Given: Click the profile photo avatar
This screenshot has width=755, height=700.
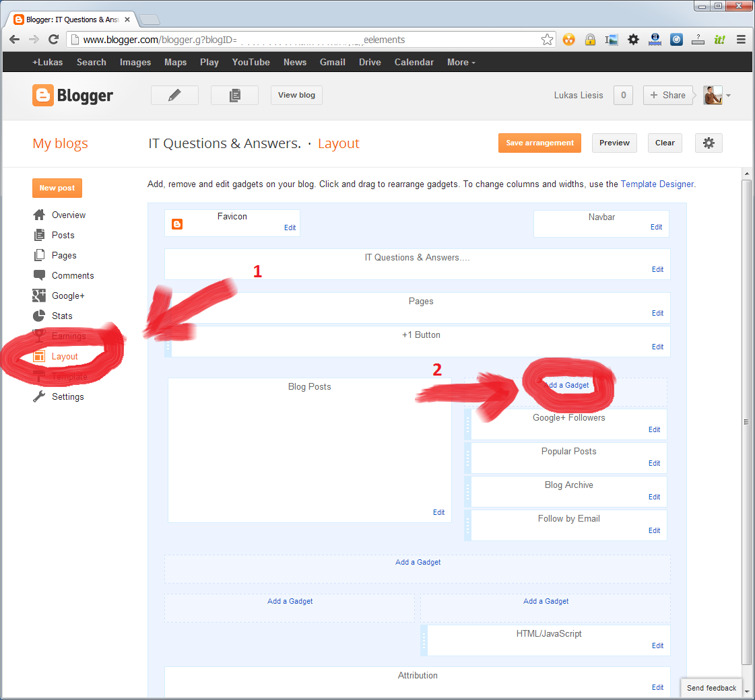Looking at the screenshot, I should click(713, 96).
